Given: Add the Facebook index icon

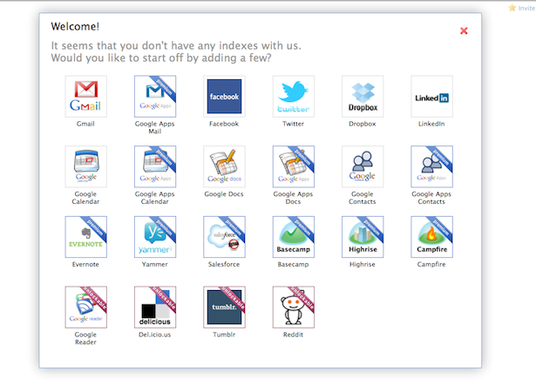Looking at the screenshot, I should pos(224,97).
